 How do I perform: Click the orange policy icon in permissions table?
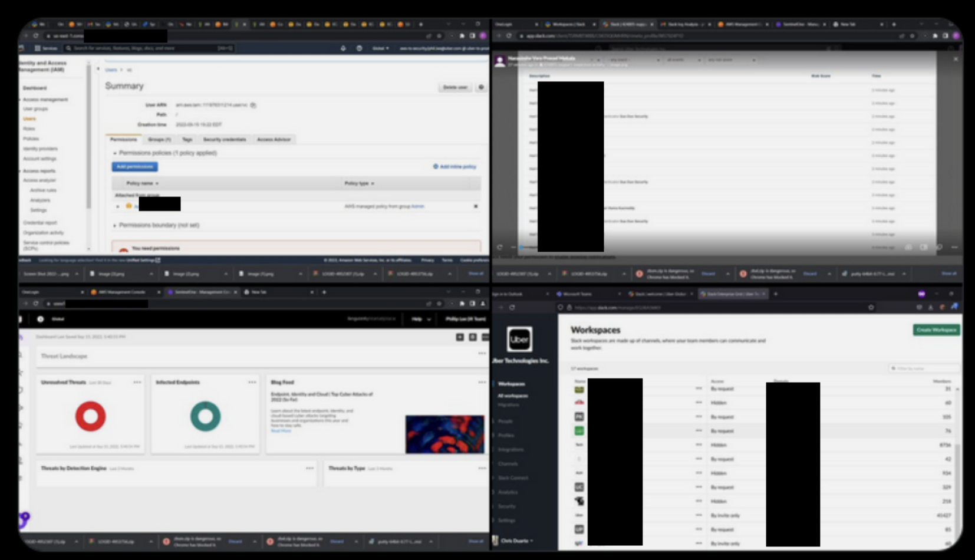tap(129, 206)
